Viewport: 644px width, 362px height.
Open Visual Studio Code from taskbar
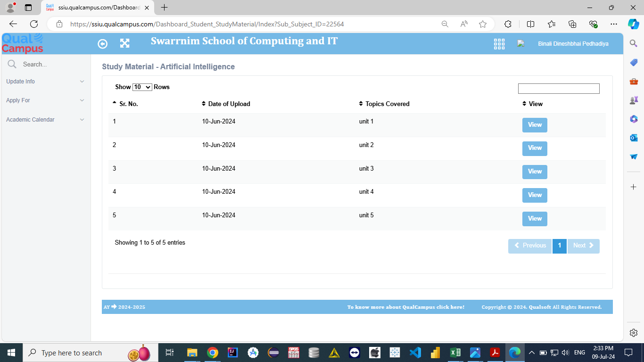pos(415,353)
